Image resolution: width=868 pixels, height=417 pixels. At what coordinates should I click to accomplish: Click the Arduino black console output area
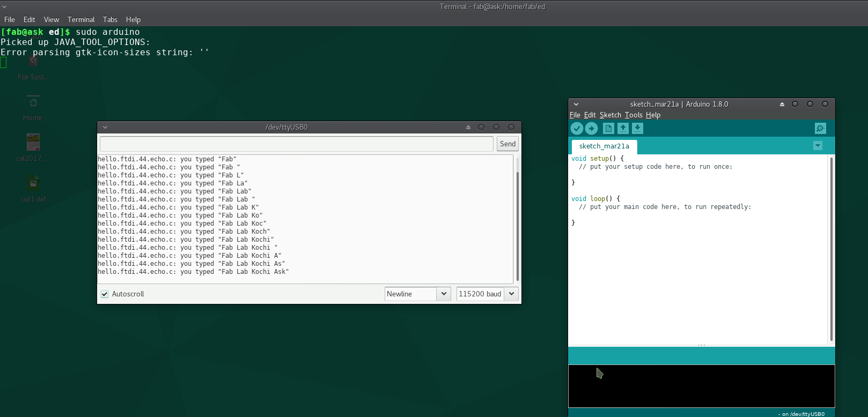tap(701, 386)
